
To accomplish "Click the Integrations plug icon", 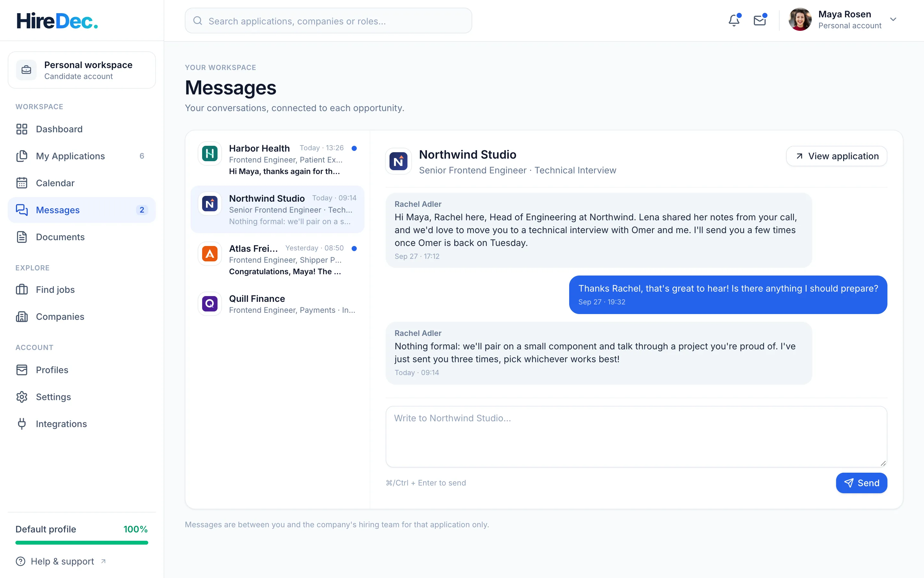I will [22, 424].
